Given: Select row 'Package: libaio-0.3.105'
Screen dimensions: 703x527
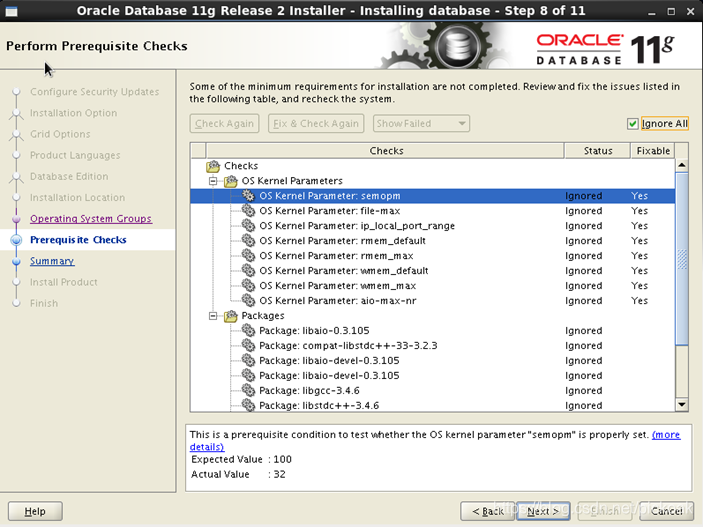Looking at the screenshot, I should [433, 331].
